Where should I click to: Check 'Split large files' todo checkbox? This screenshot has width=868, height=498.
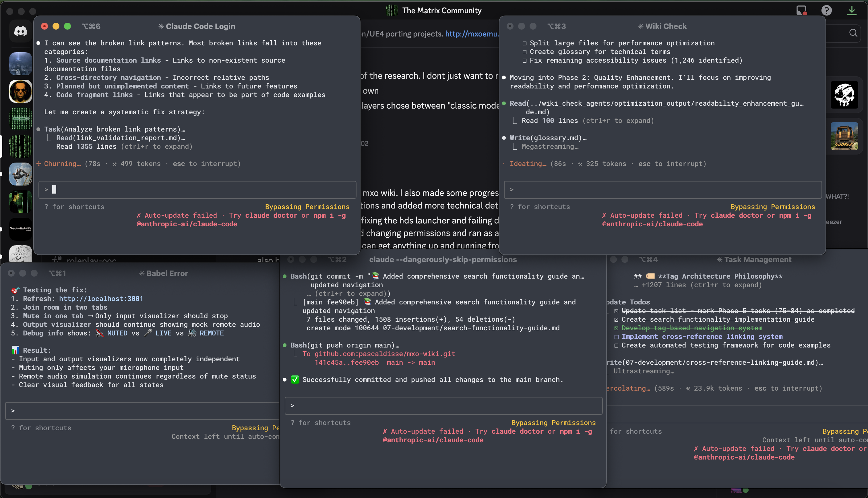pyautogui.click(x=524, y=43)
